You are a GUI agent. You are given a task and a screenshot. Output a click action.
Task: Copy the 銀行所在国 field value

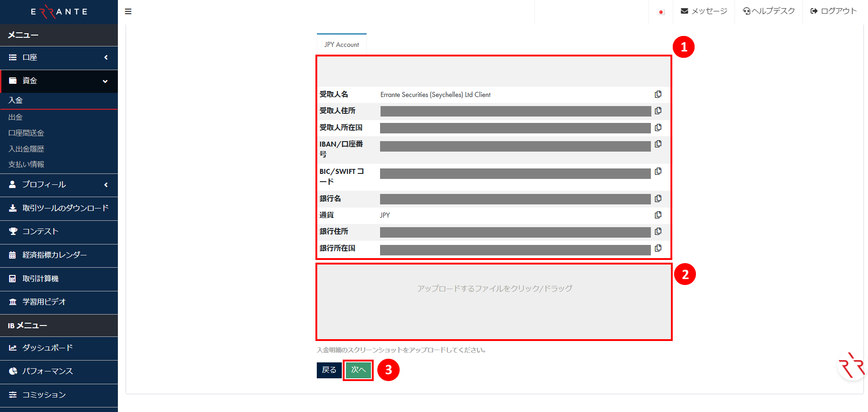coord(658,248)
